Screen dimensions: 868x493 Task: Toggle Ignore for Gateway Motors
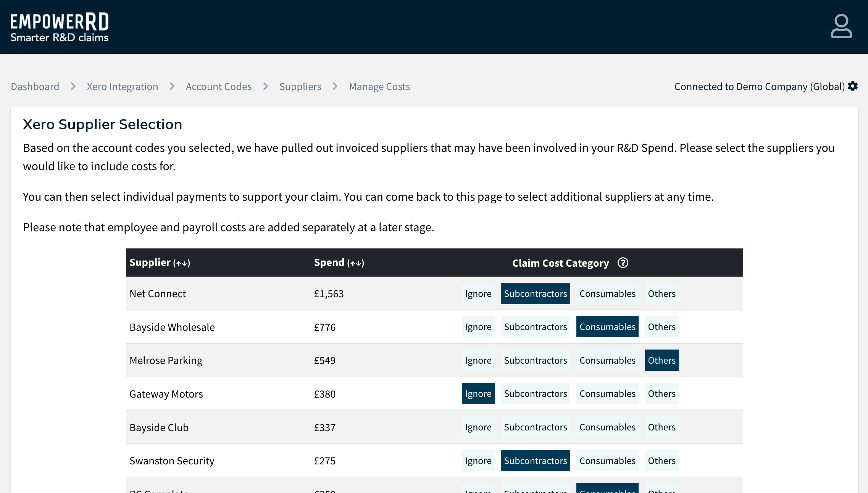point(478,393)
